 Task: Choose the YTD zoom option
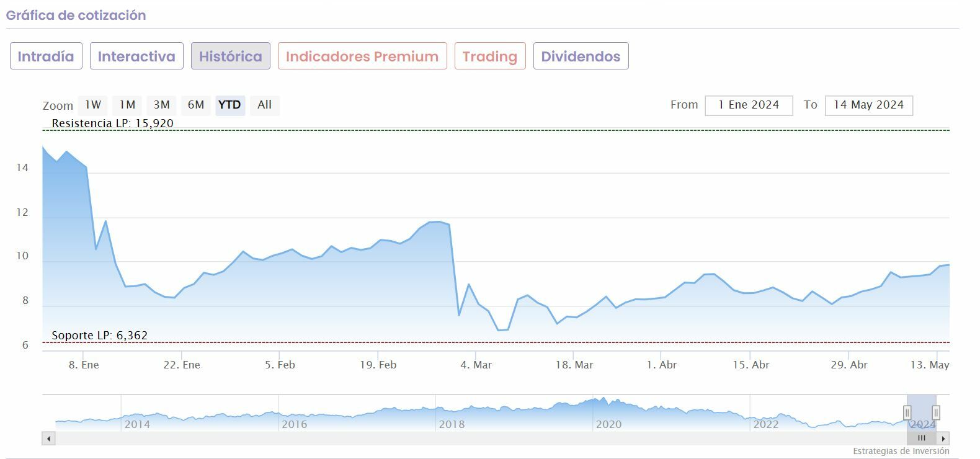coord(229,105)
